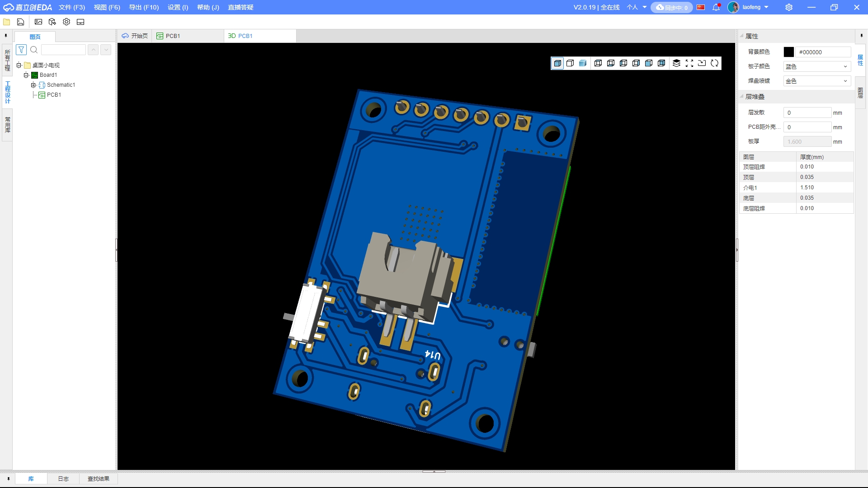Click the first orientation cube view icon
The height and width of the screenshot is (488, 868).
point(598,63)
